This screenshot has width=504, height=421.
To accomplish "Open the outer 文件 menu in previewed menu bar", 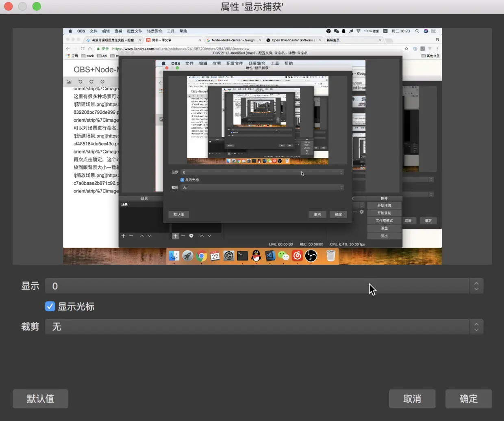I will pos(93,31).
